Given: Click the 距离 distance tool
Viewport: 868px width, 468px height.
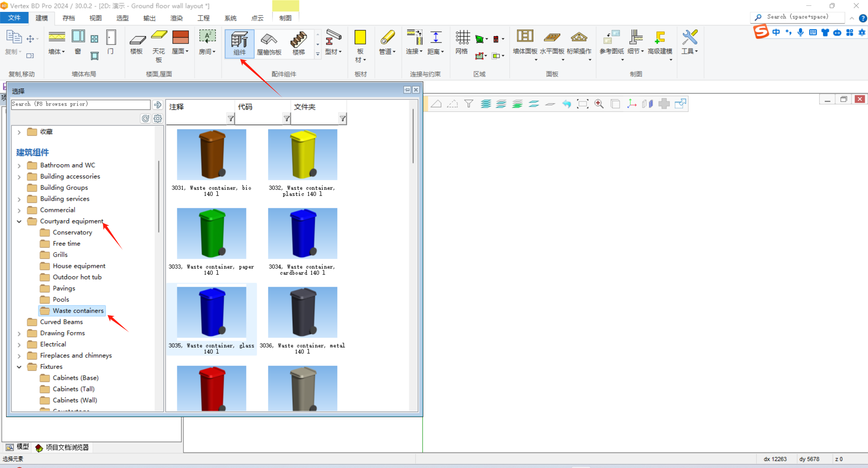Looking at the screenshot, I should pos(436,43).
